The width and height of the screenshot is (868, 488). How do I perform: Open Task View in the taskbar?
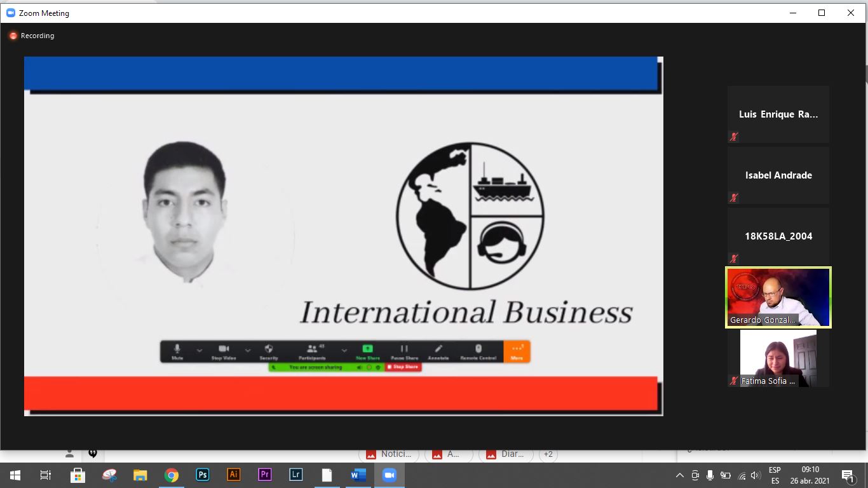[x=46, y=475]
